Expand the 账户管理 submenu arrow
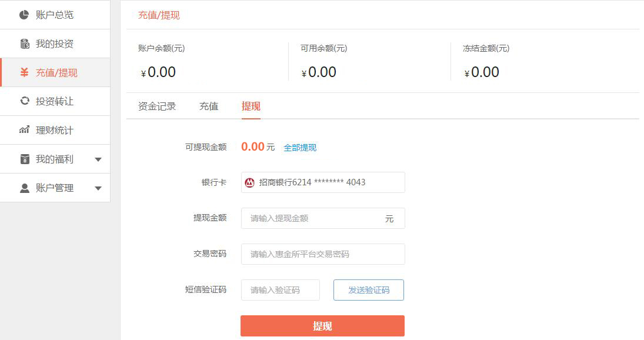The image size is (644, 340). point(98,188)
